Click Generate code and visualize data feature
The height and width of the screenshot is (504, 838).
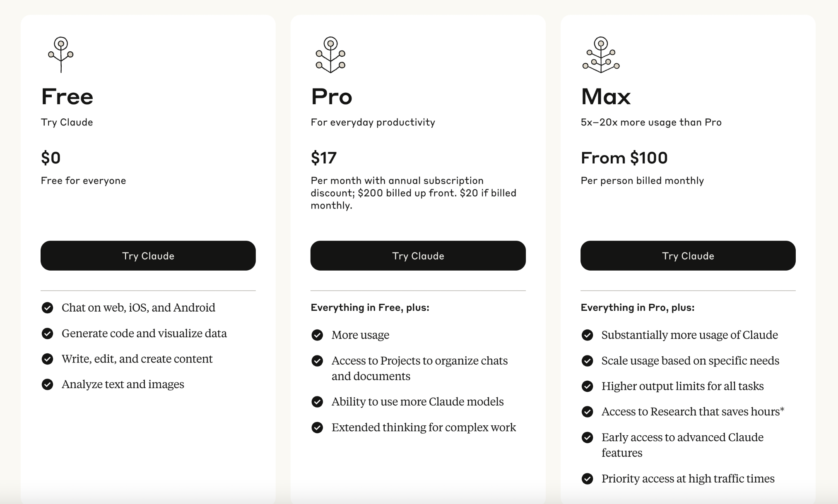[144, 333]
